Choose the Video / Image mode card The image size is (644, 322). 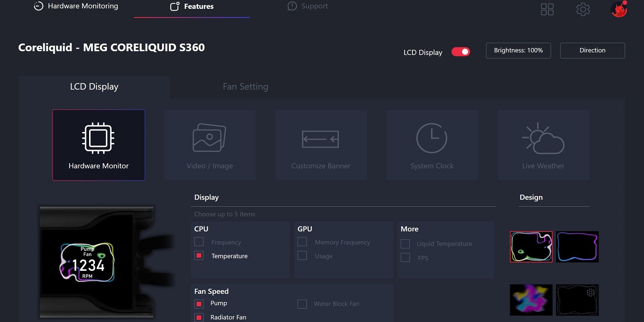coord(210,145)
